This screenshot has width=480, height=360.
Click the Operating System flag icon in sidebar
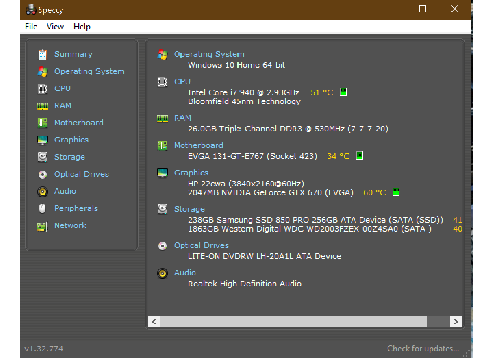coord(42,71)
